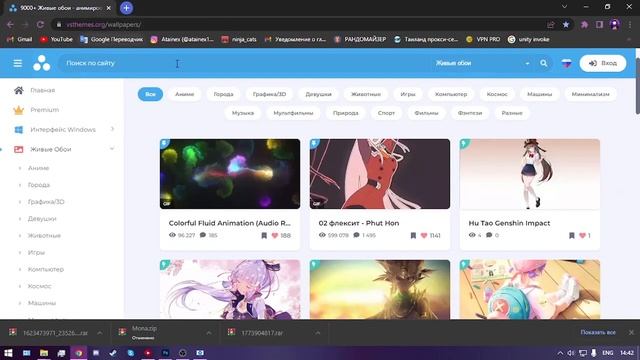
Task: Select the Фэнтези filter chip
Action: (x=470, y=113)
